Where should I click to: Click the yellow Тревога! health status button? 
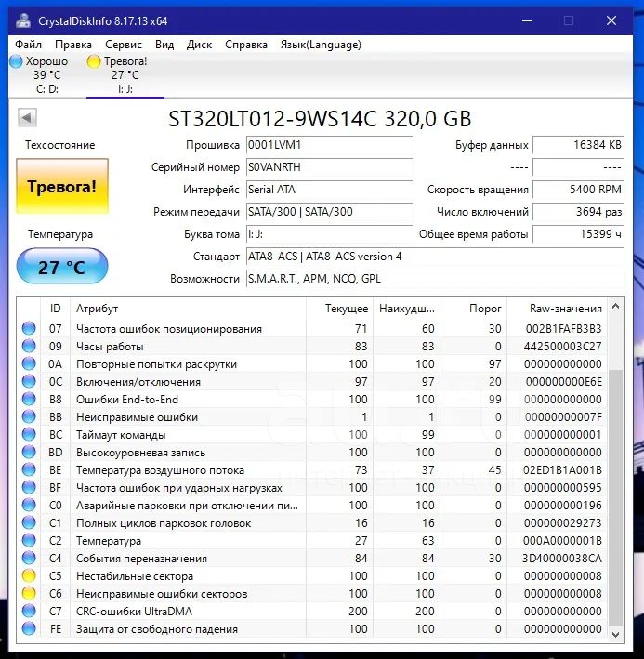62,187
